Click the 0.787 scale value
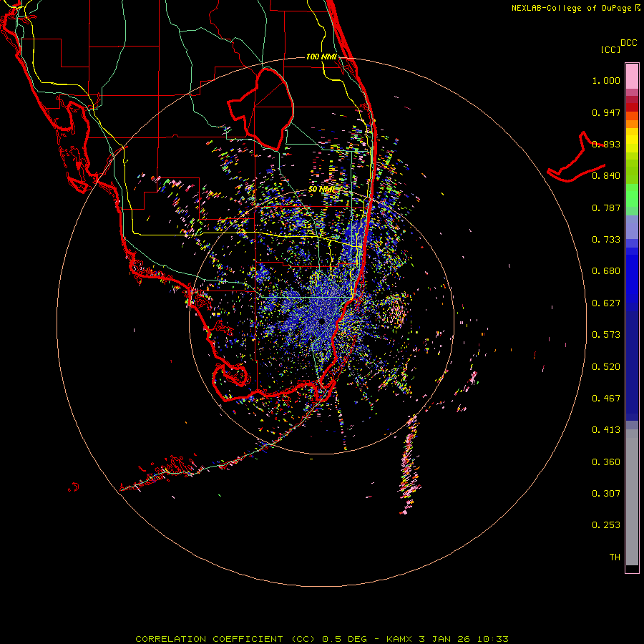Screen dimensions: 644x644 point(606,208)
